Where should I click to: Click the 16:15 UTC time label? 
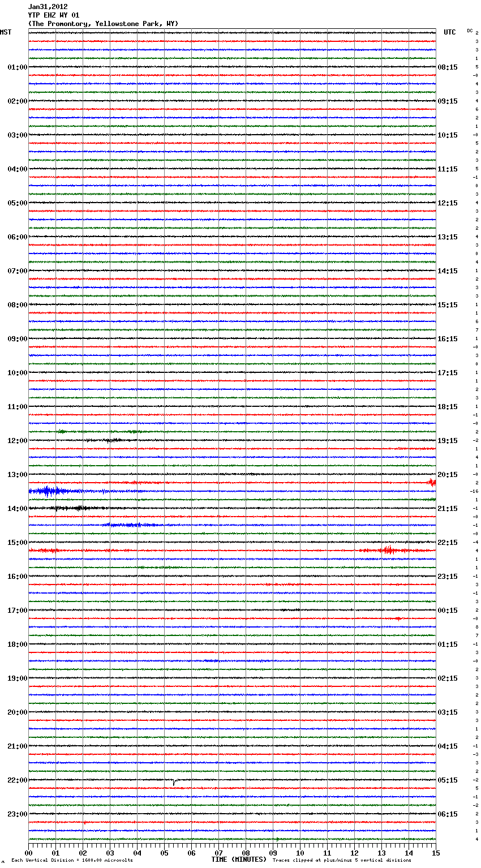[x=448, y=339]
